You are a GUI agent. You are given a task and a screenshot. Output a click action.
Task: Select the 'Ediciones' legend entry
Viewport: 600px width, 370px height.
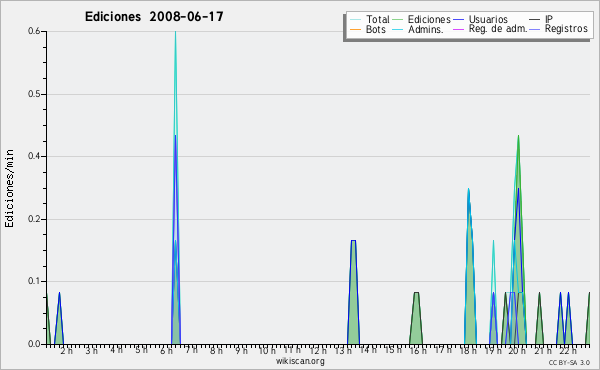click(x=421, y=19)
